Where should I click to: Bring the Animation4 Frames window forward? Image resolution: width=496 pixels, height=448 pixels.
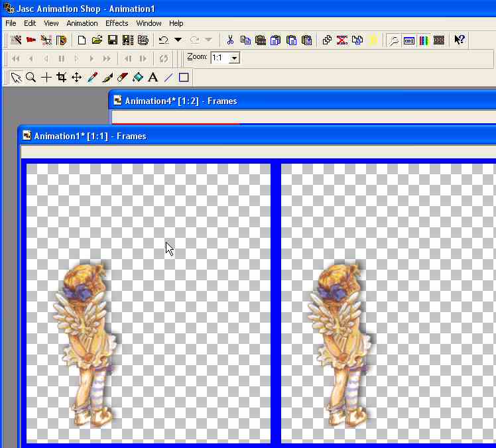tap(304, 101)
